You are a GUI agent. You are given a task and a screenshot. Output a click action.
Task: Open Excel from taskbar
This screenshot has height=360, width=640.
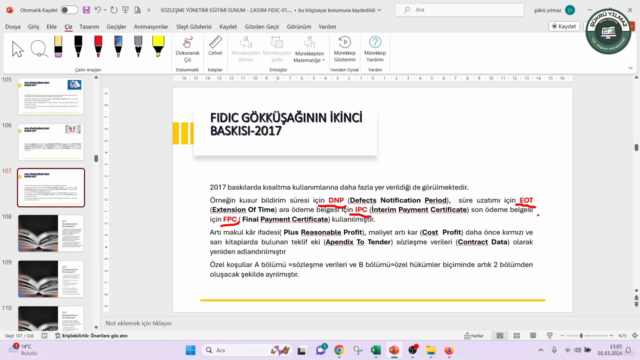(376, 350)
